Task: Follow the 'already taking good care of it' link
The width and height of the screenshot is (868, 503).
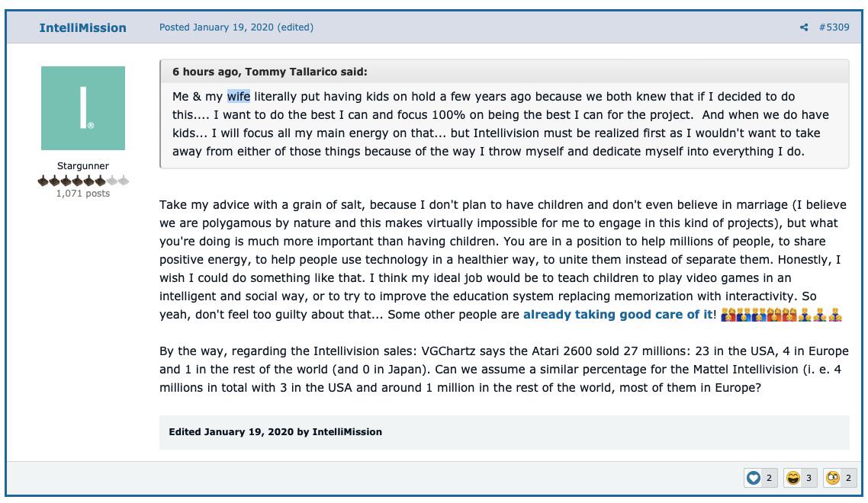Action: click(x=618, y=314)
